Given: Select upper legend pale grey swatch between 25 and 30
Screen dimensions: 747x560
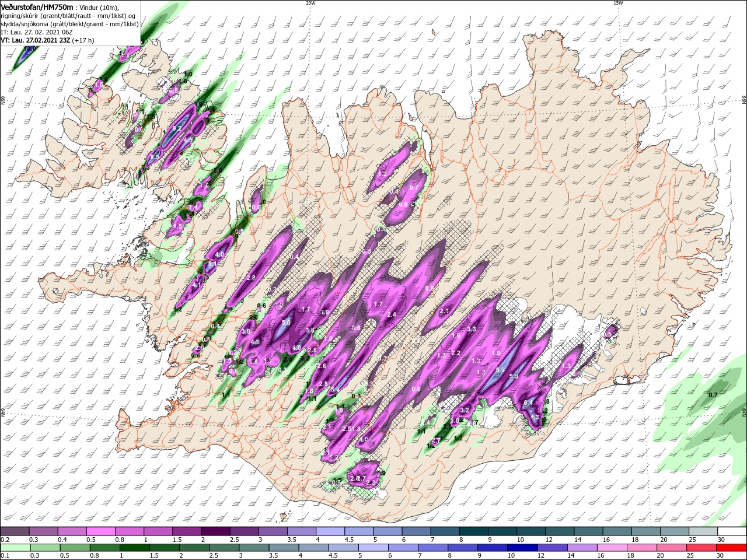Looking at the screenshot, I should [x=703, y=531].
